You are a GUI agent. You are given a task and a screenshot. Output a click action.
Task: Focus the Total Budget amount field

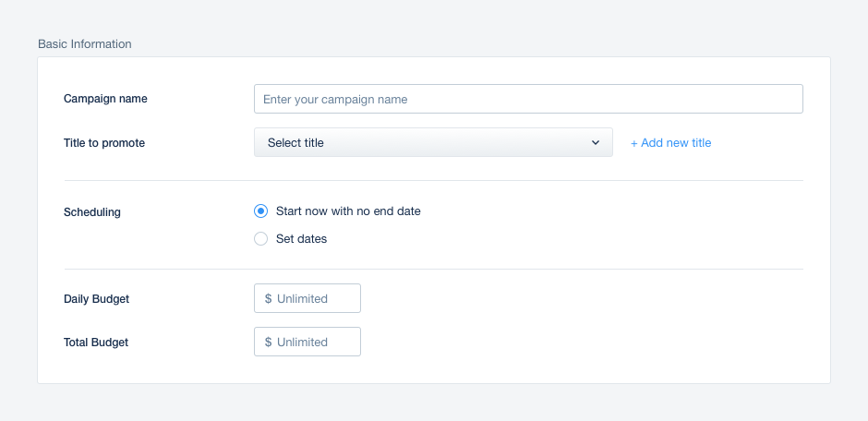tap(307, 342)
